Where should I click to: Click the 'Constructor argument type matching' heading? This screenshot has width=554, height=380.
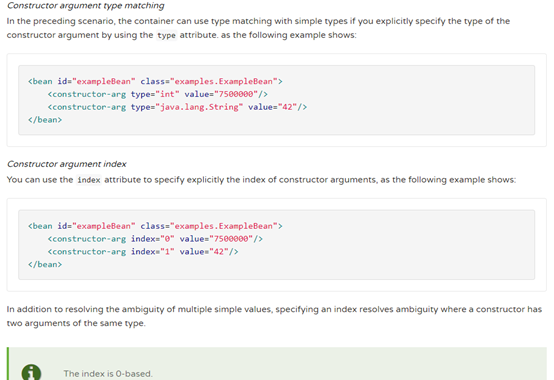86,6
